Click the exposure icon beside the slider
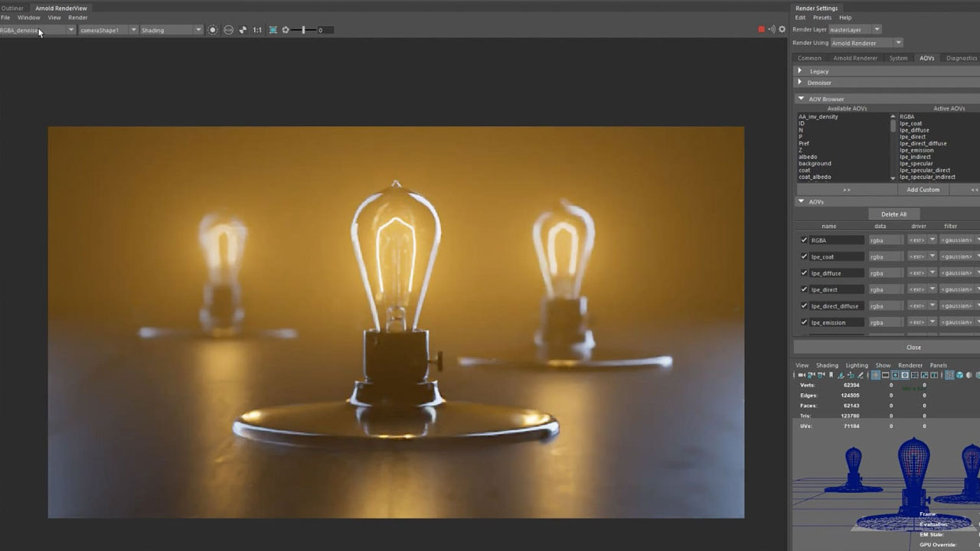Image resolution: width=980 pixels, height=551 pixels. tap(286, 30)
